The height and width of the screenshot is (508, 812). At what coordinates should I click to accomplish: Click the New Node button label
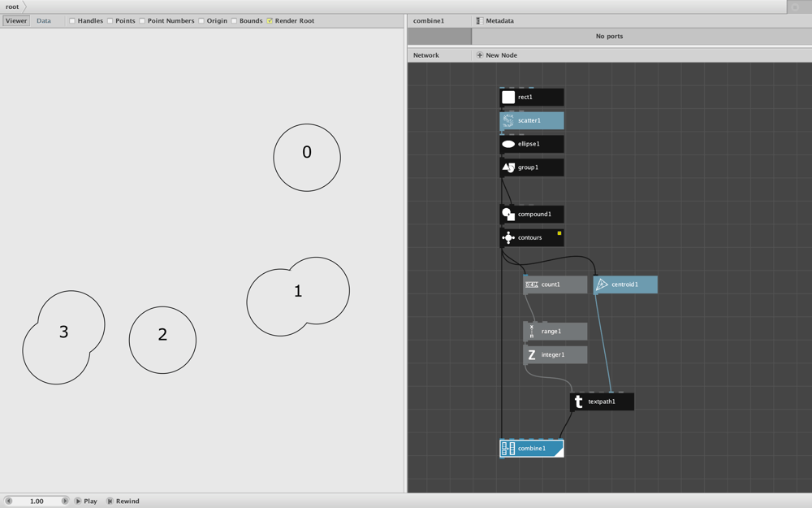coord(501,55)
